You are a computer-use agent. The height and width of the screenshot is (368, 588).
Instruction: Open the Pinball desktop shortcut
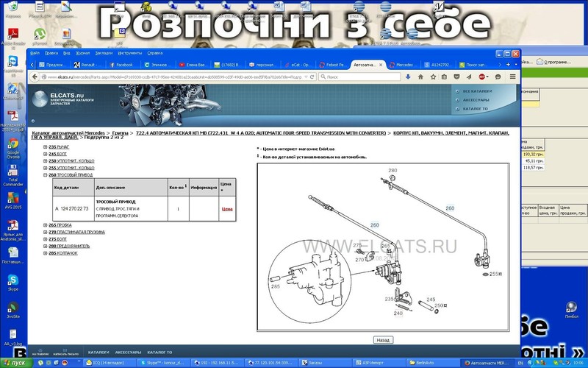pos(572,310)
